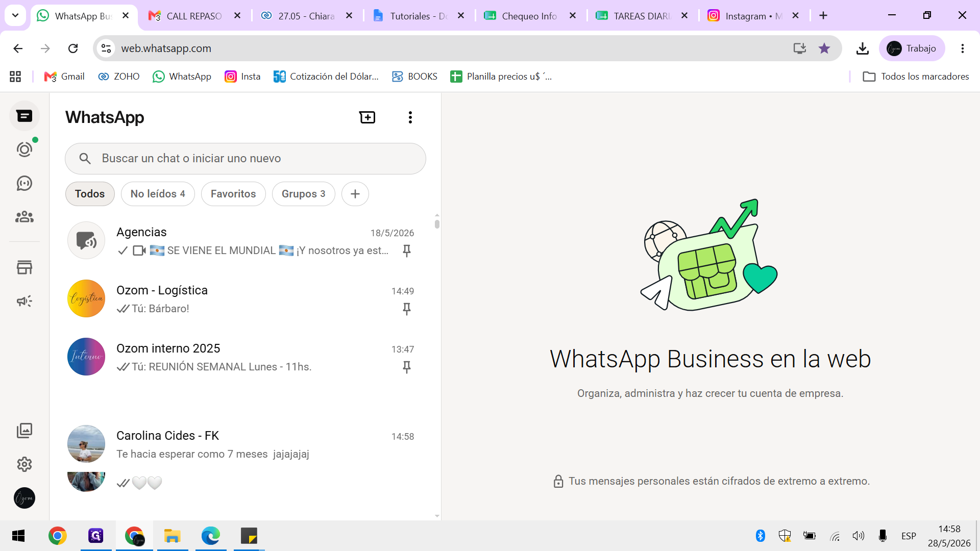Viewport: 980px width, 551px height.
Task: Open the Carolina Cides - FK chat
Action: click(241, 444)
